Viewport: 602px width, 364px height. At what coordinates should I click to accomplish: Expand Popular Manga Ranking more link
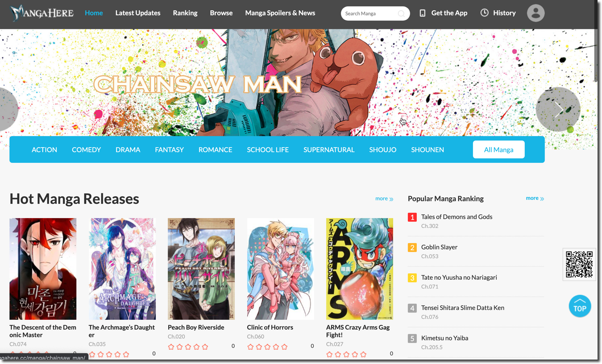coord(535,198)
